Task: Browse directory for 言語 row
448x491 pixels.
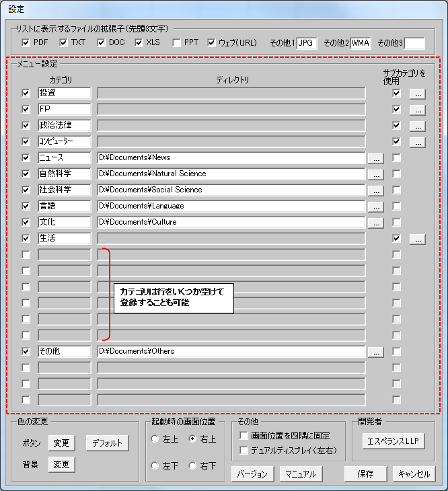Action: pyautogui.click(x=376, y=207)
